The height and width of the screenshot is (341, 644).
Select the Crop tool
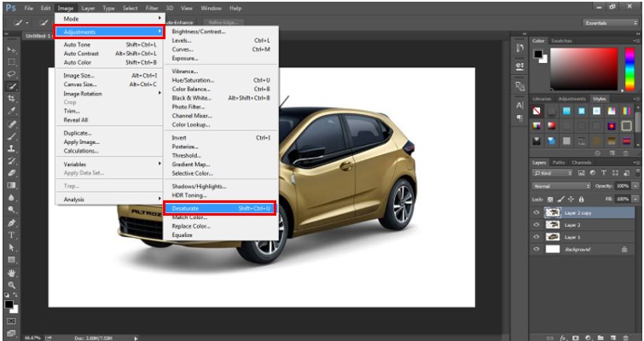point(11,99)
